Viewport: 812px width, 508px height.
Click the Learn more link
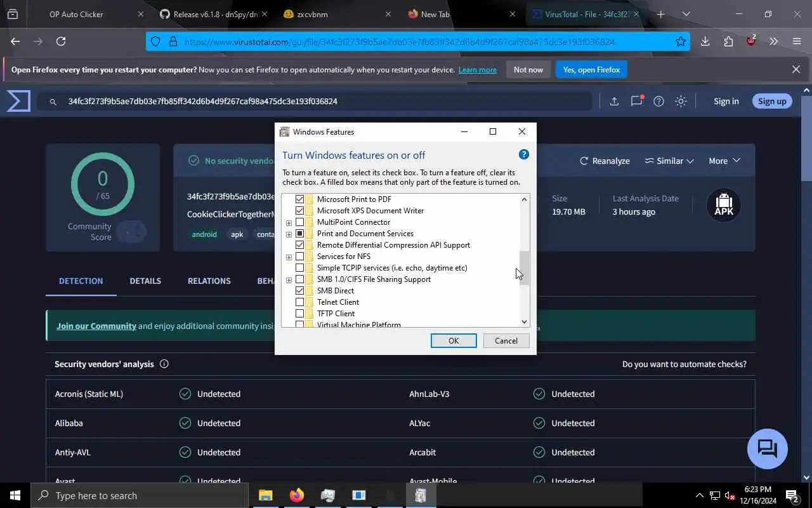(x=478, y=70)
